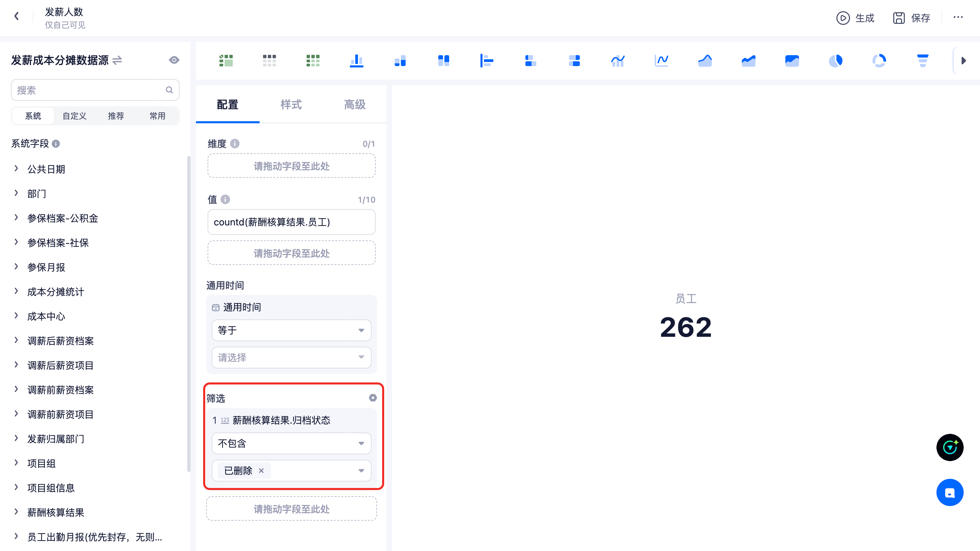This screenshot has width=980, height=551.
Task: Click the 生成 button
Action: point(855,18)
